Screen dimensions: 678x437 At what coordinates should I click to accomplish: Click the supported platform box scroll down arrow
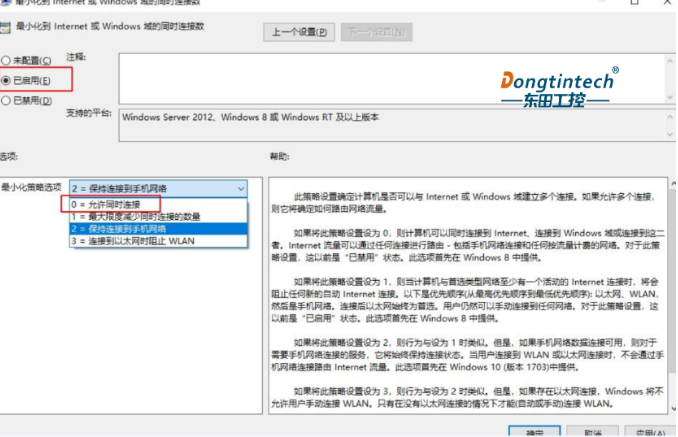670,134
